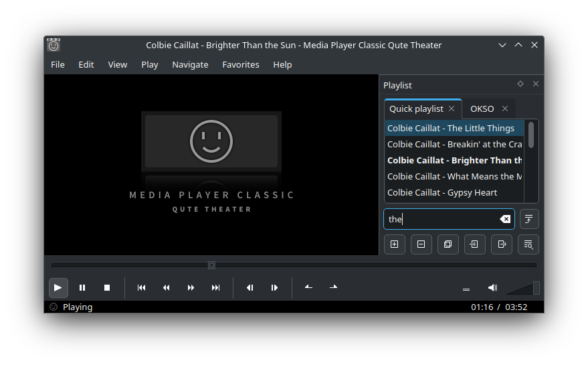
Task: Open playlist filter options beside search field
Action: coord(528,219)
